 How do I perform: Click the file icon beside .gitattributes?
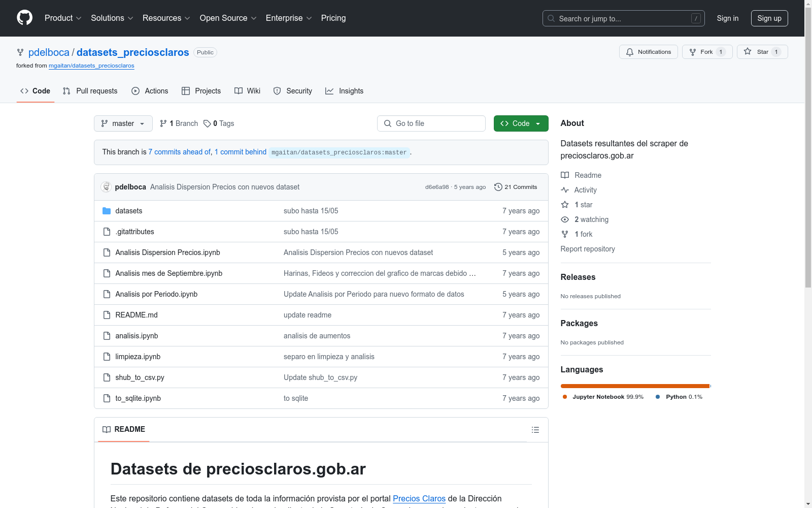pos(107,232)
